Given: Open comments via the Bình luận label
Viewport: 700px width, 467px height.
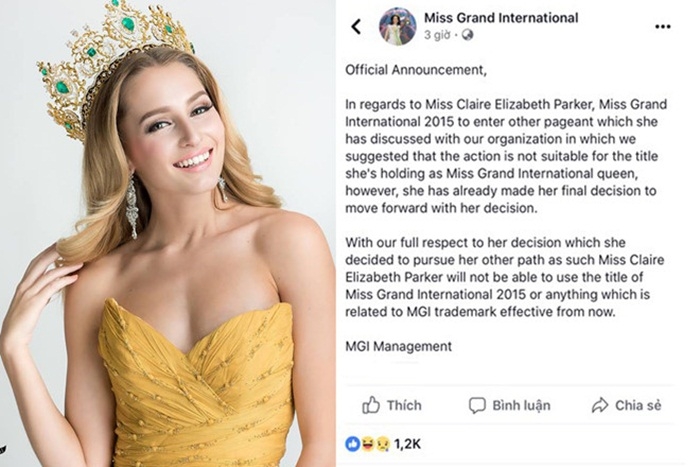Looking at the screenshot, I should (522, 405).
